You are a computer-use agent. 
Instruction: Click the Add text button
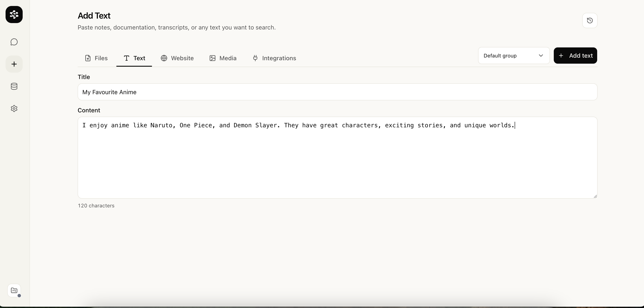pos(575,56)
